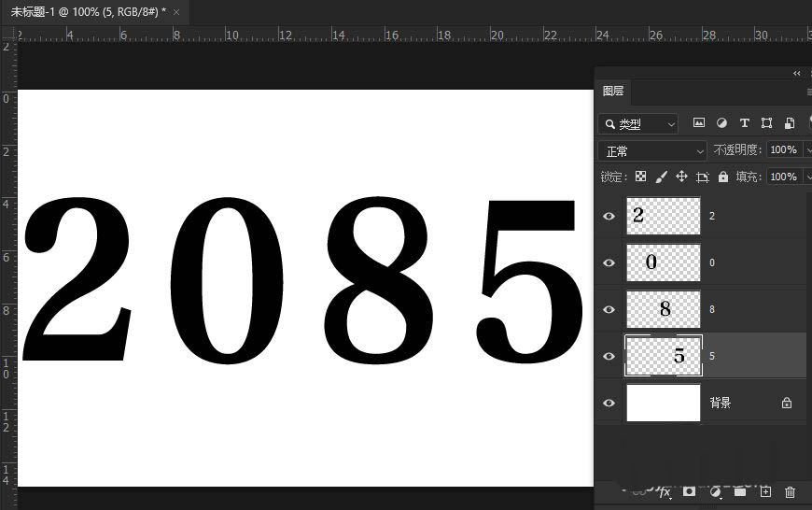
Task: Open the 类型 filter type dropdown
Action: point(638,124)
